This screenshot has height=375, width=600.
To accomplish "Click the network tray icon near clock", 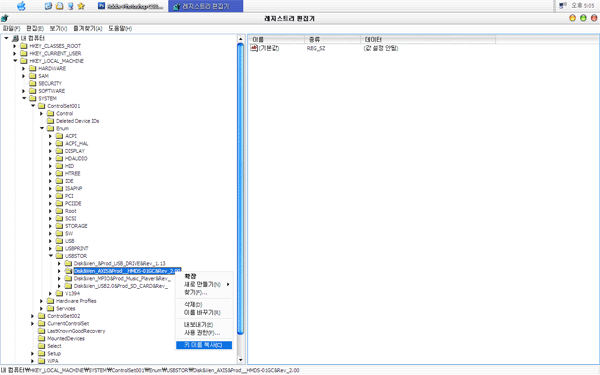I will point(562,5).
